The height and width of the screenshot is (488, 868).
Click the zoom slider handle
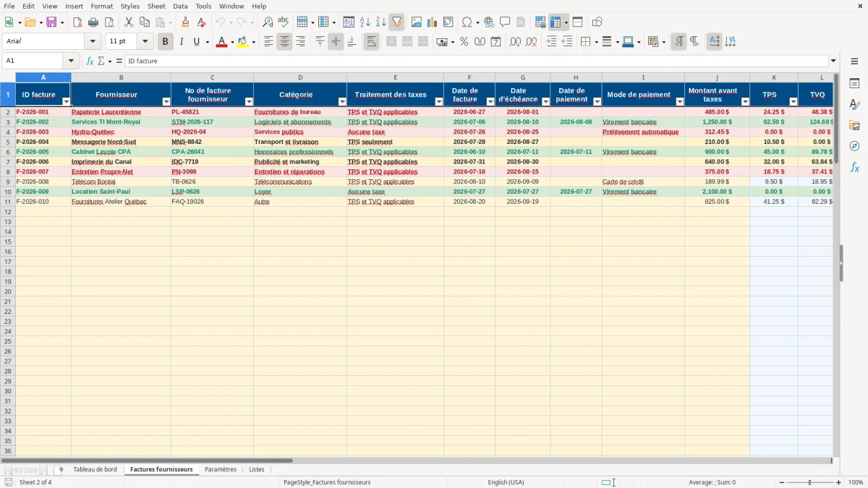(810, 482)
